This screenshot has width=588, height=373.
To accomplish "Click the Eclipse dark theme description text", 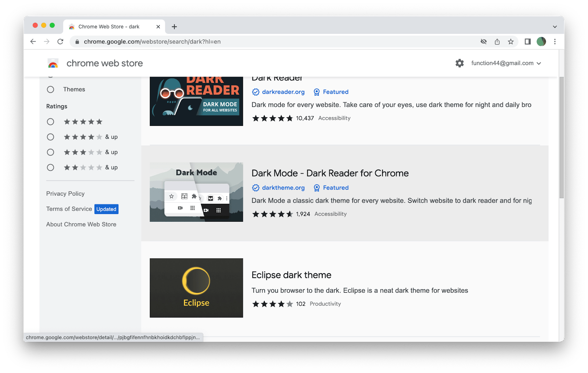I will click(360, 291).
